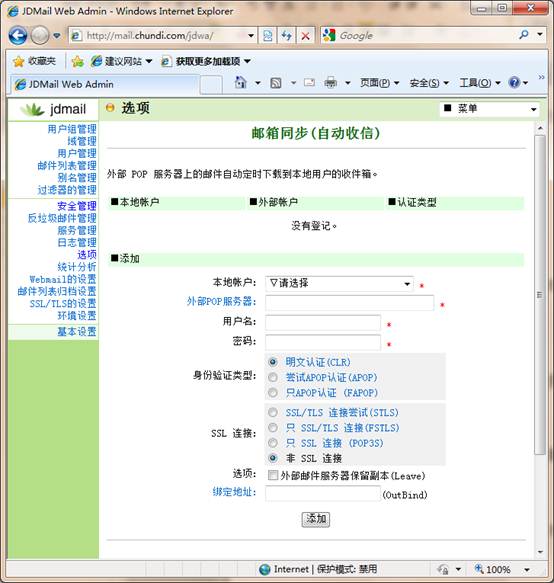This screenshot has width=554, height=583.
Task: Click Add to Favorites bar icon
Action: 77,61
